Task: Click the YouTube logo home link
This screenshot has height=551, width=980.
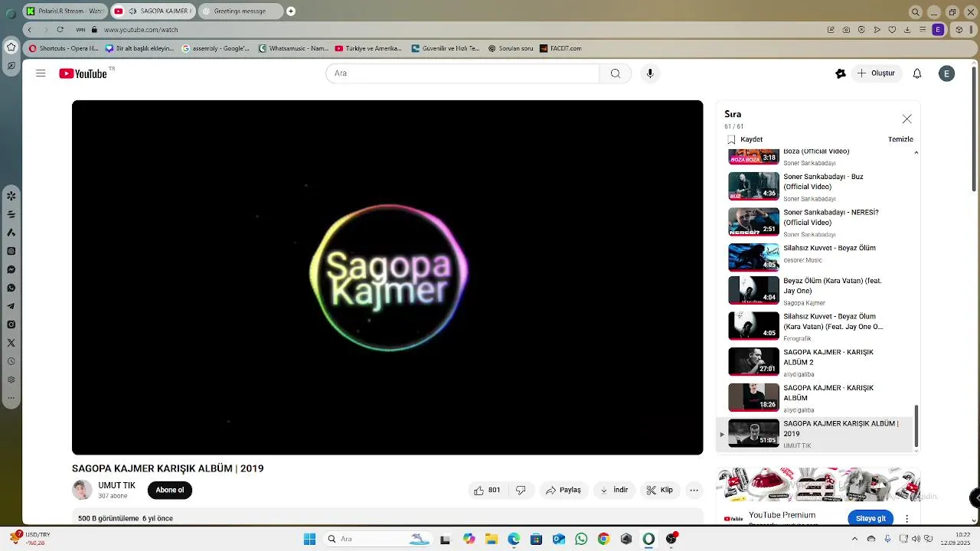Action: click(83, 73)
